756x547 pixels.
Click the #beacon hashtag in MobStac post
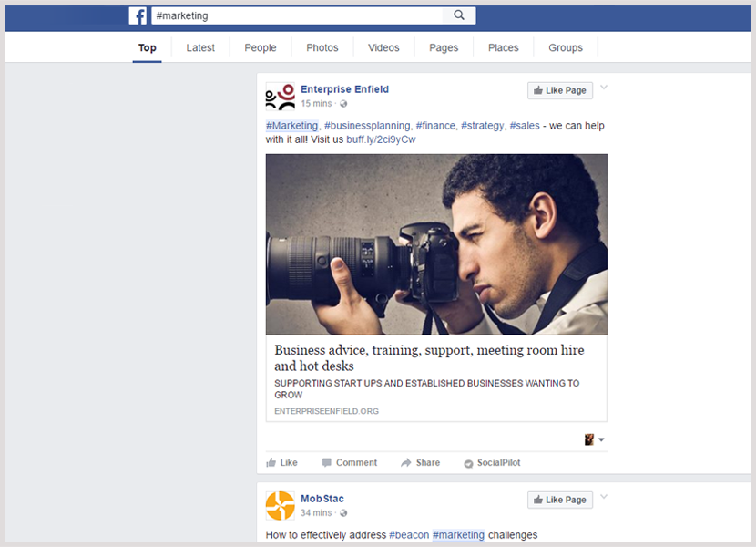pyautogui.click(x=409, y=535)
